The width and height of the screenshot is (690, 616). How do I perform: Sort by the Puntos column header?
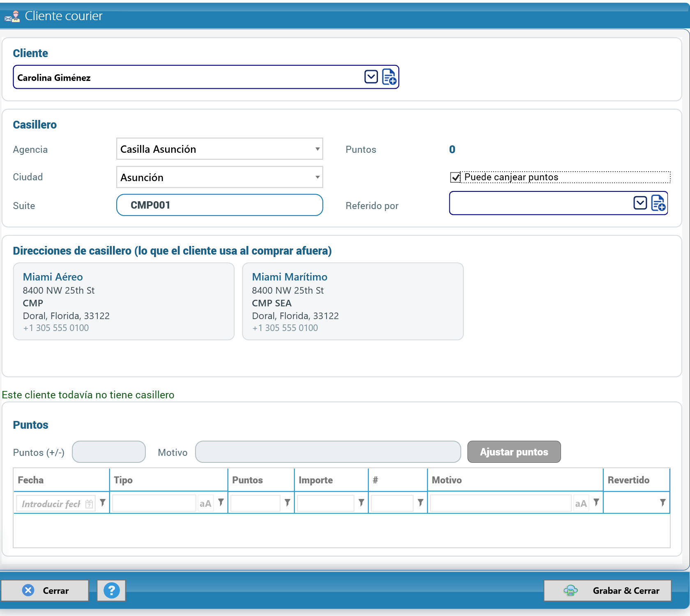(x=261, y=480)
